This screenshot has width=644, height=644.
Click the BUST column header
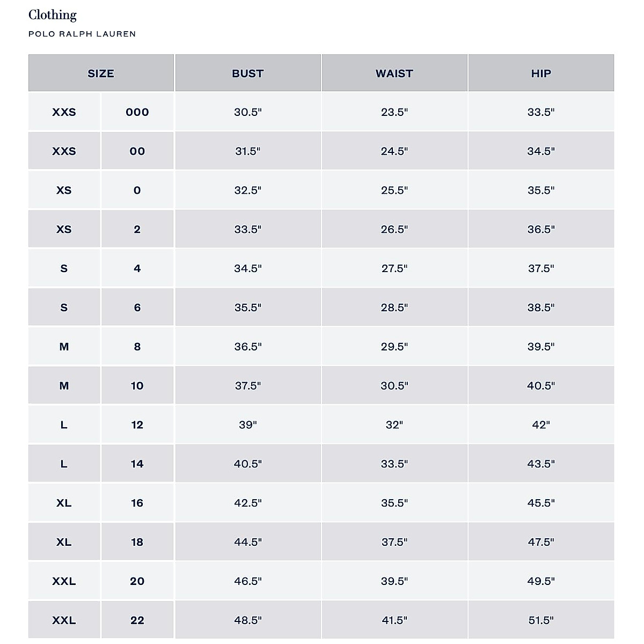click(x=247, y=74)
